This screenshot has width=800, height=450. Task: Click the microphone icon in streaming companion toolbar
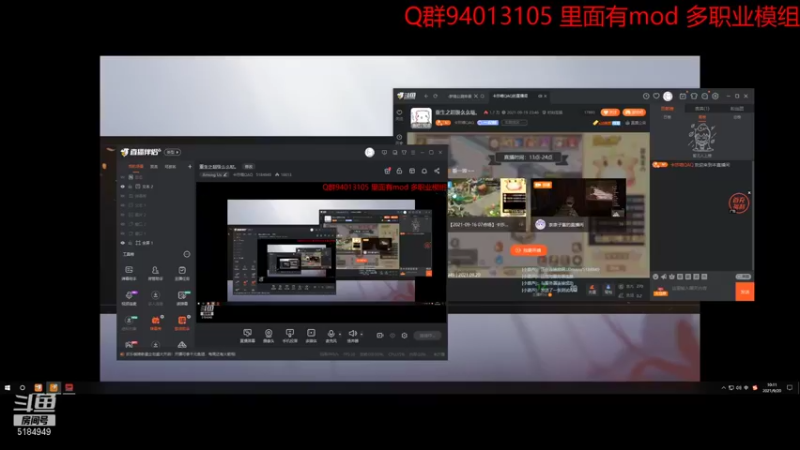tap(331, 333)
